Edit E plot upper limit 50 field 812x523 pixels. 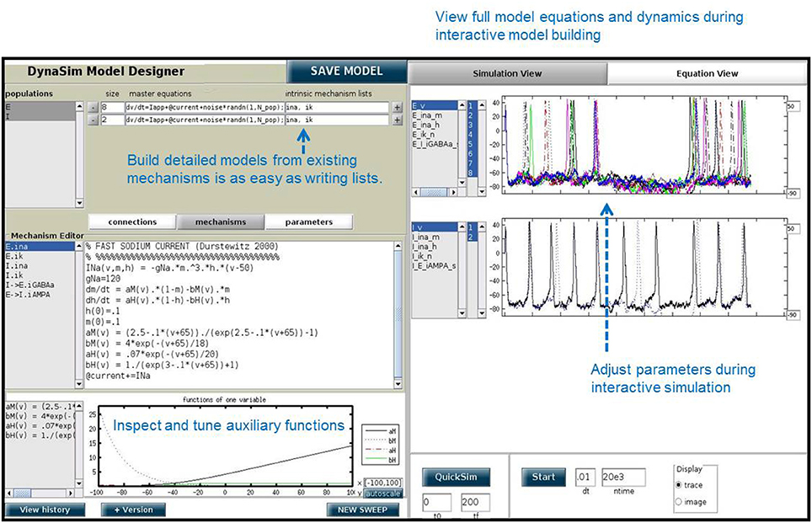[793, 105]
